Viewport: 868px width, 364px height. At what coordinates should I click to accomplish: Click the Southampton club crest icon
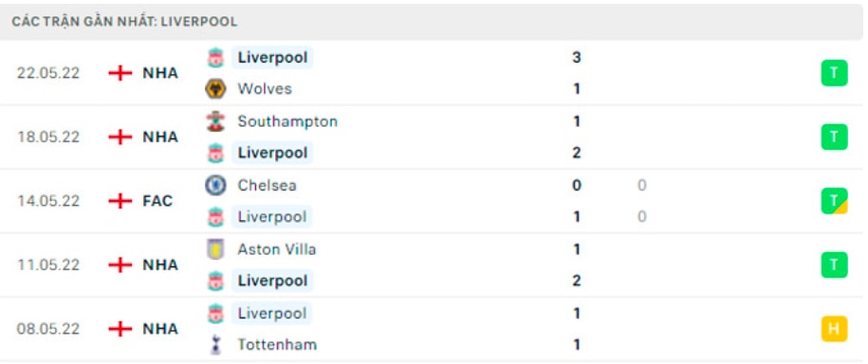[215, 121]
